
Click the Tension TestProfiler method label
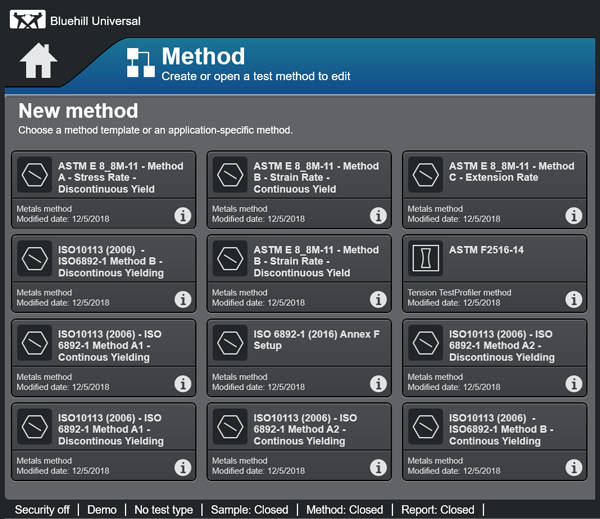tap(459, 293)
